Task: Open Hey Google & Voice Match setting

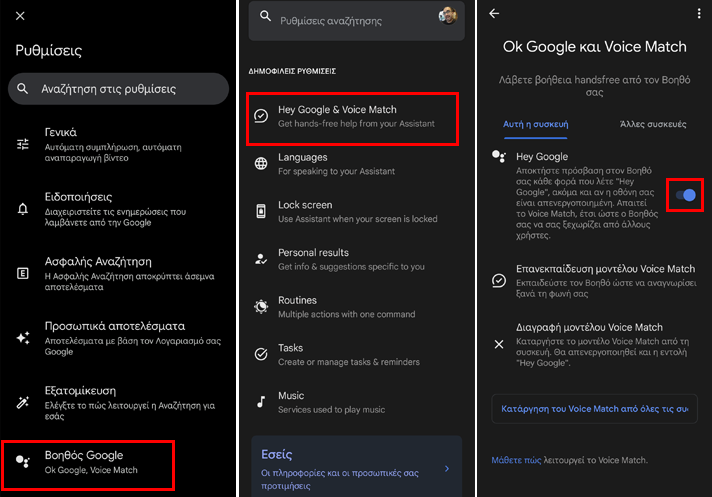Action: (x=352, y=119)
